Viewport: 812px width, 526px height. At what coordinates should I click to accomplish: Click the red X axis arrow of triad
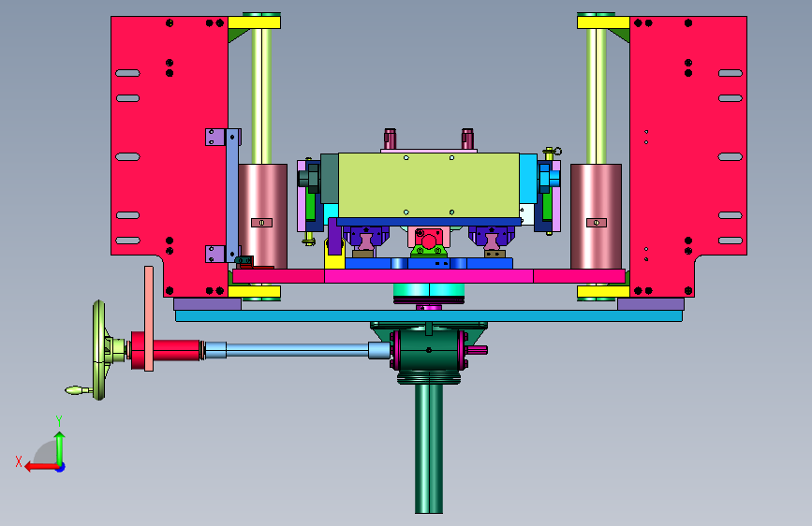click(41, 467)
